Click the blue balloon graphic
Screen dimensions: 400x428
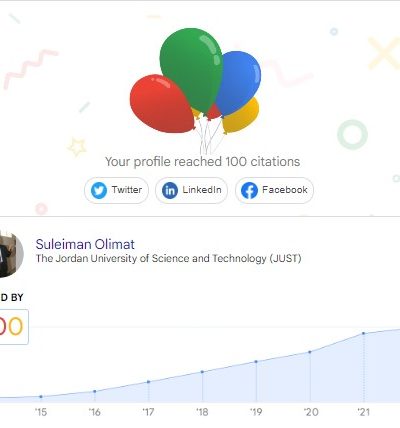pyautogui.click(x=241, y=82)
